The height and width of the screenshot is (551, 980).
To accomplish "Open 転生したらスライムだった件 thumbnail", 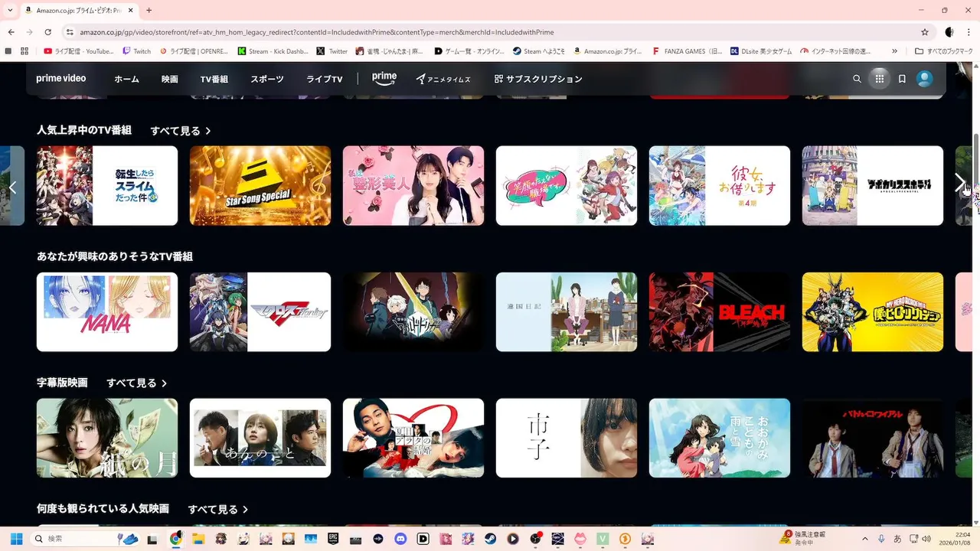I will [107, 186].
